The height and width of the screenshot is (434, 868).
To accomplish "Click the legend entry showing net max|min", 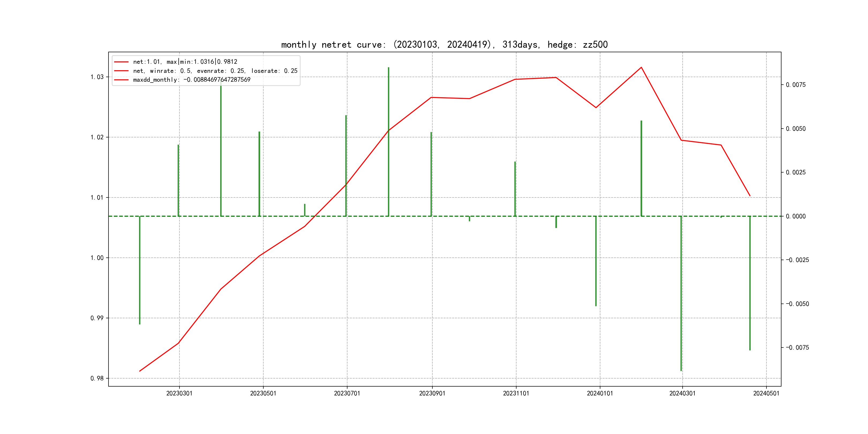I will point(185,62).
